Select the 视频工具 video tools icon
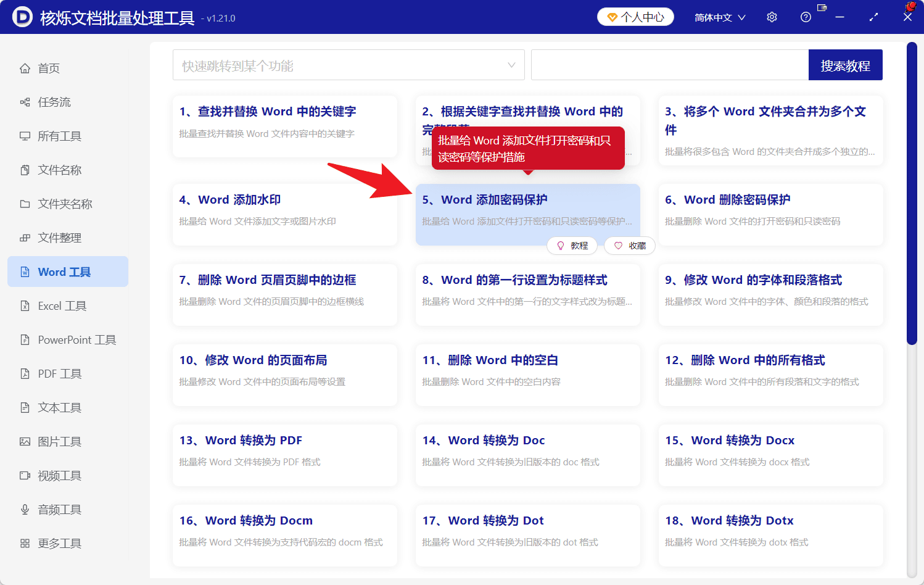Image resolution: width=924 pixels, height=585 pixels. tap(25, 475)
